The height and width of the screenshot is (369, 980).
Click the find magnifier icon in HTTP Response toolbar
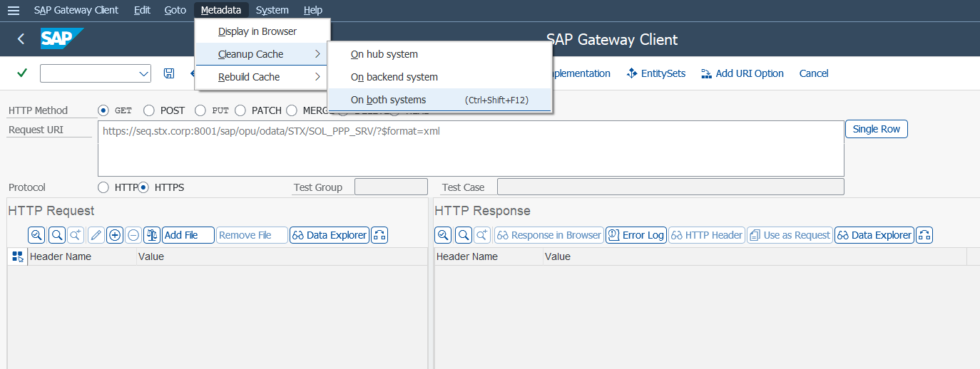tap(463, 235)
